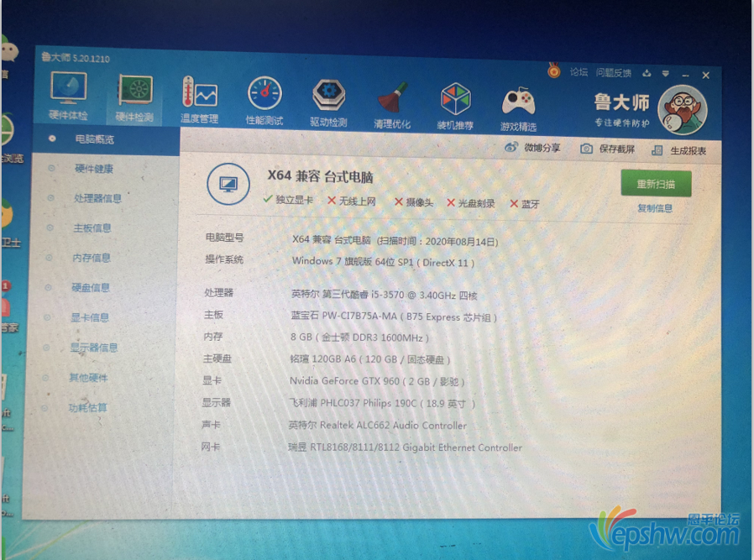
Task: Click the 鲁大师 mascot avatar
Action: pyautogui.click(x=682, y=110)
